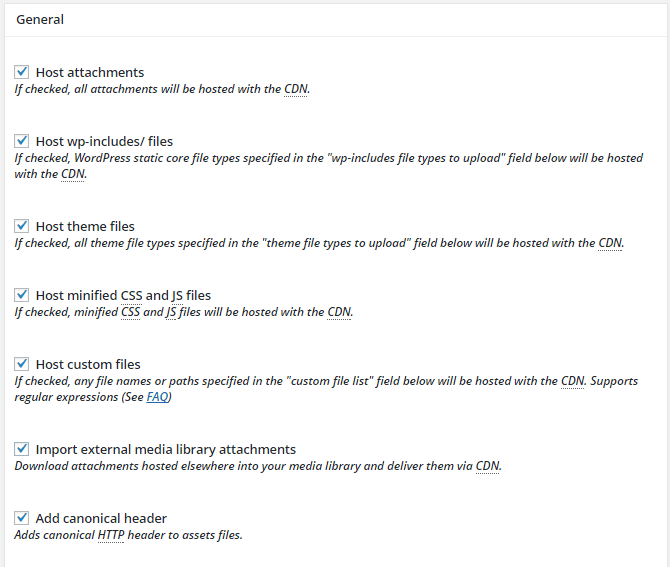
Task: Toggle Host minified CSS and JS files checkbox
Action: [x=21, y=295]
